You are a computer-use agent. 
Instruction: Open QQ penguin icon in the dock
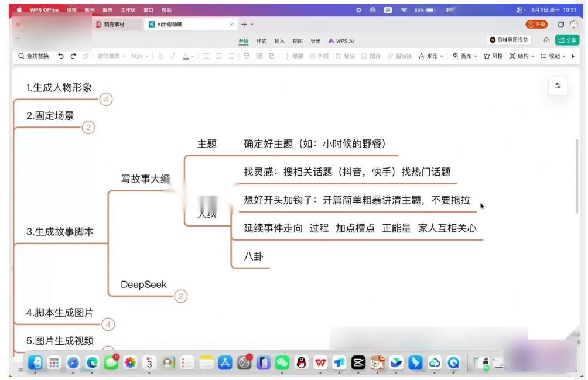pyautogui.click(x=301, y=362)
